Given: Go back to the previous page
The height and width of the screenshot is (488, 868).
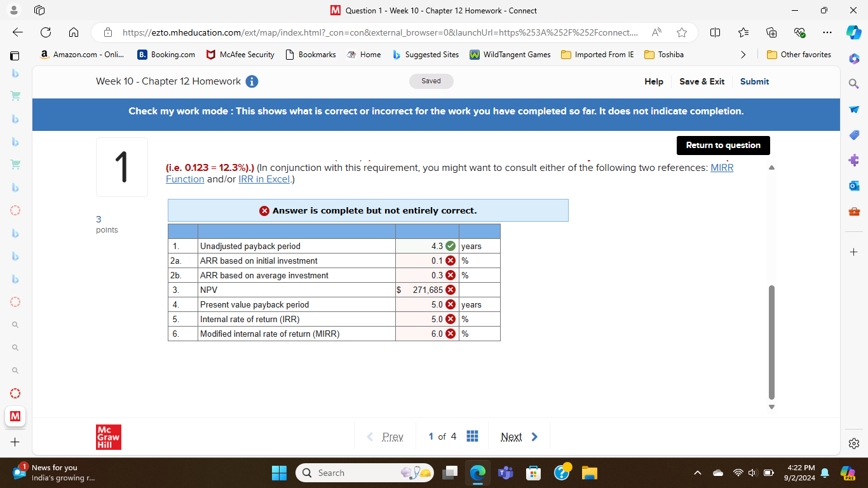Looking at the screenshot, I should pyautogui.click(x=18, y=32).
